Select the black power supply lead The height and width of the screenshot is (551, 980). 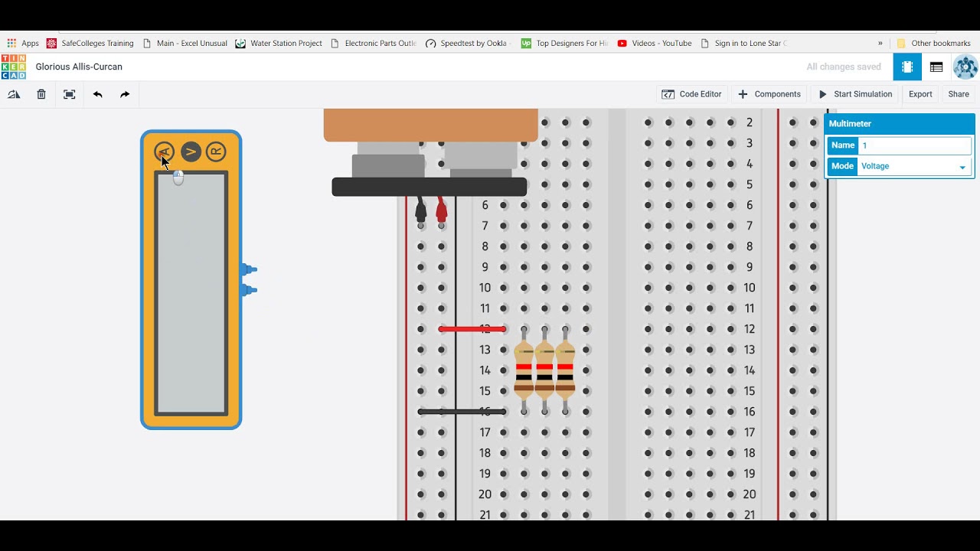(420, 210)
